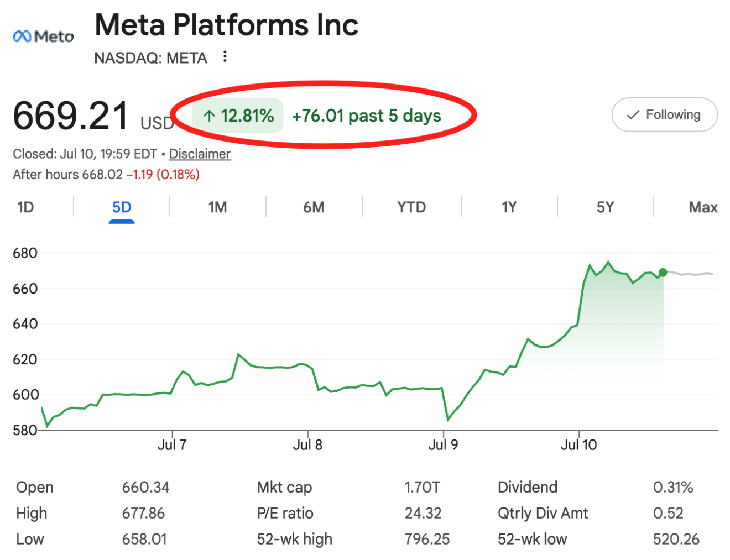Select the 1Y time range
The image size is (730, 560).
[x=509, y=207]
